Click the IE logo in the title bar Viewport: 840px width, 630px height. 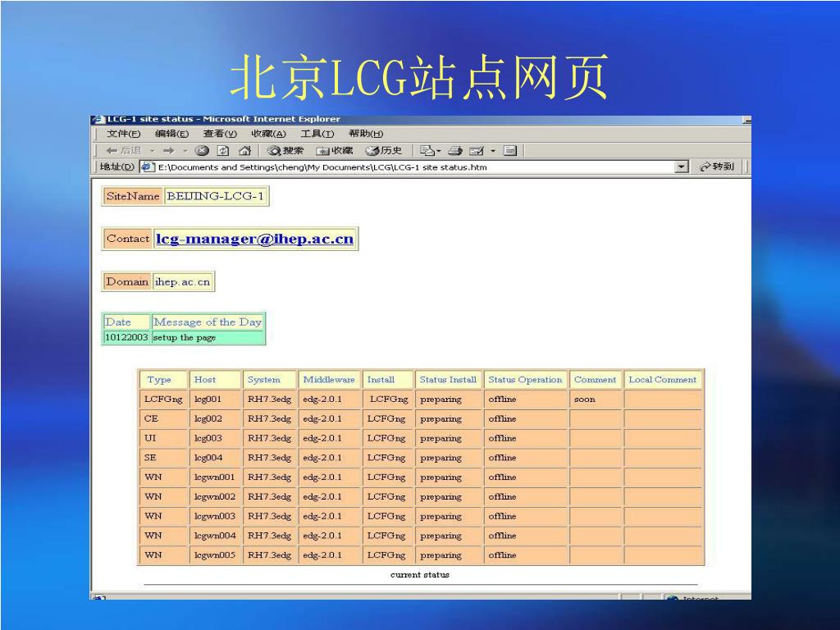tap(98, 119)
